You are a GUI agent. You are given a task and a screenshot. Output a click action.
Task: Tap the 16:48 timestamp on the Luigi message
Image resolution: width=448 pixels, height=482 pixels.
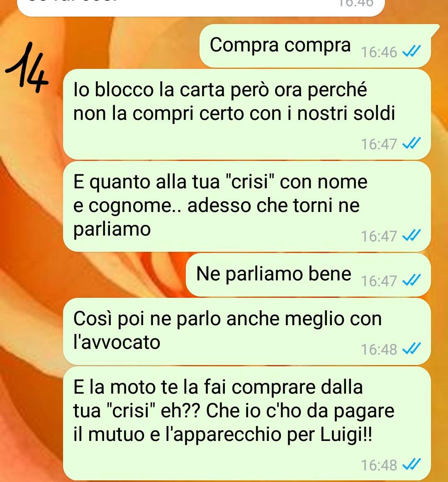coord(379,465)
